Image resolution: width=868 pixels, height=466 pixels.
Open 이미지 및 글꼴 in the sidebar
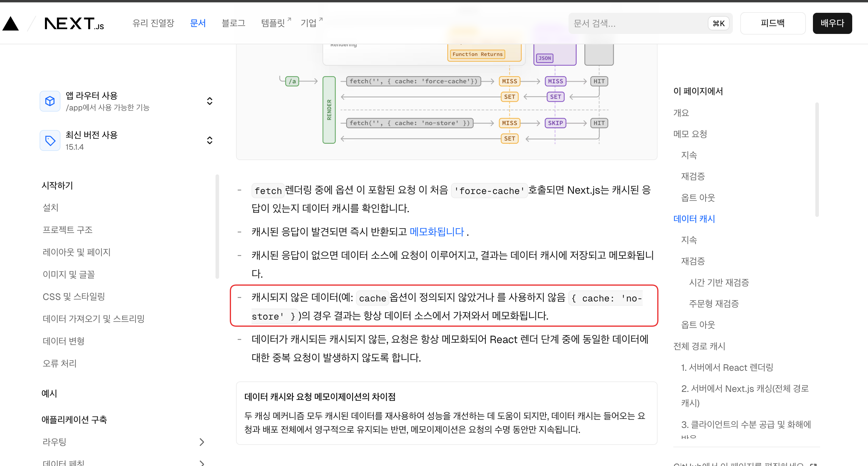[x=69, y=274]
